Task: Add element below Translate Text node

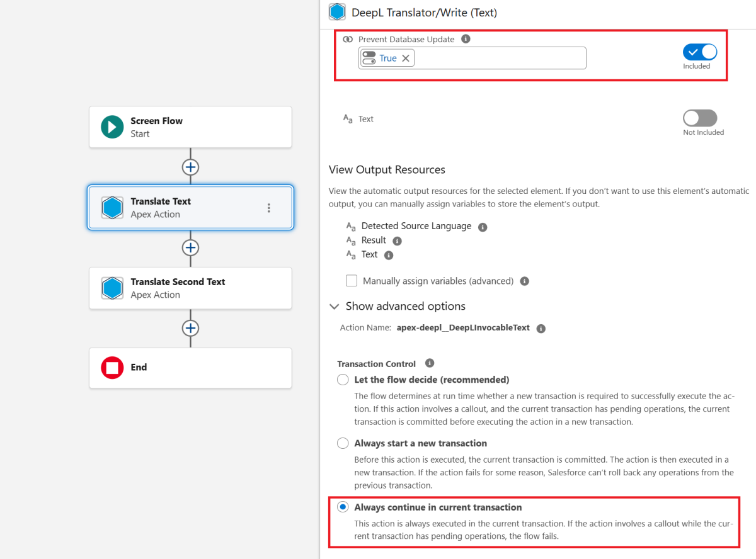Action: tap(190, 247)
